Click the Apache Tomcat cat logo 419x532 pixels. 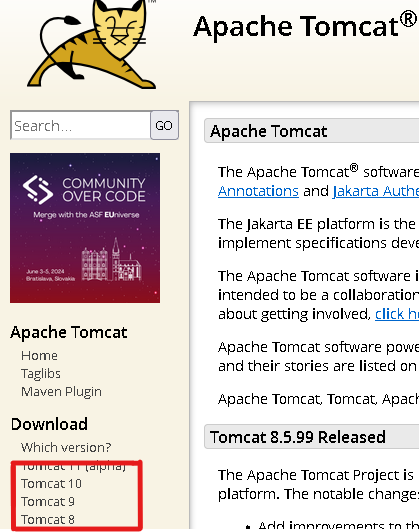point(92,44)
